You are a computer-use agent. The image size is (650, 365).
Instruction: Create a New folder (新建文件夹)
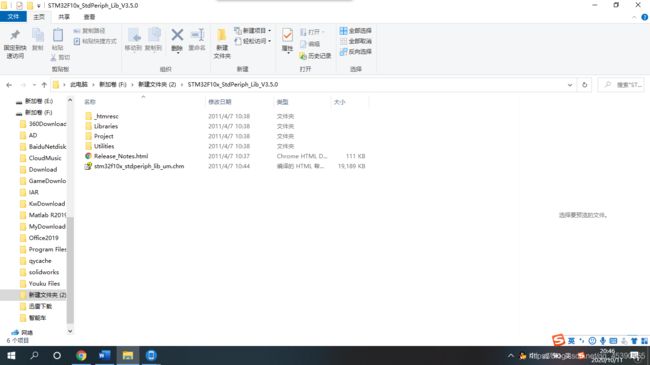tap(222, 44)
